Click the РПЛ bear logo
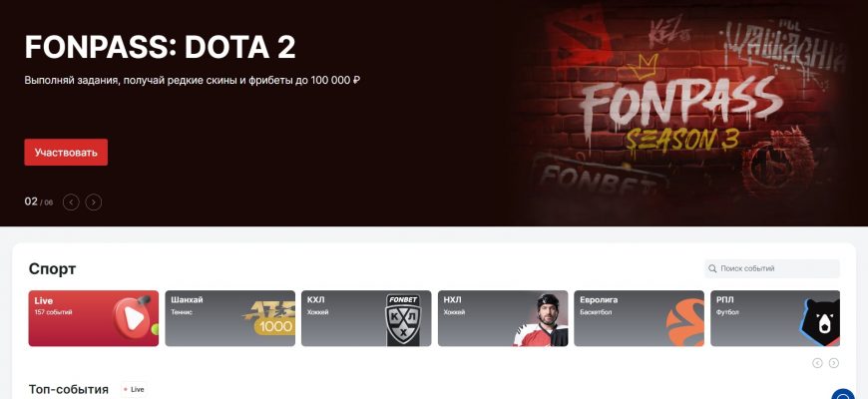This screenshot has height=399, width=868. coord(821,321)
